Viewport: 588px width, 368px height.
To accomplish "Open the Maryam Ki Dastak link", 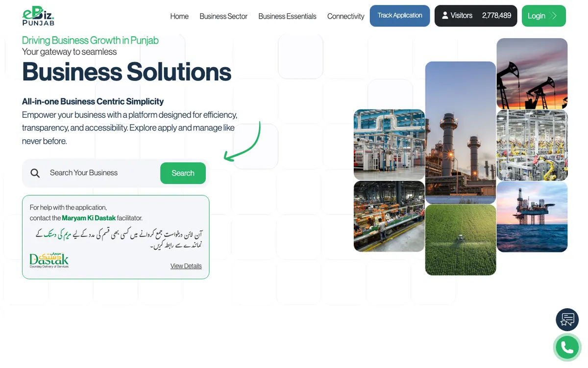I will point(89,218).
